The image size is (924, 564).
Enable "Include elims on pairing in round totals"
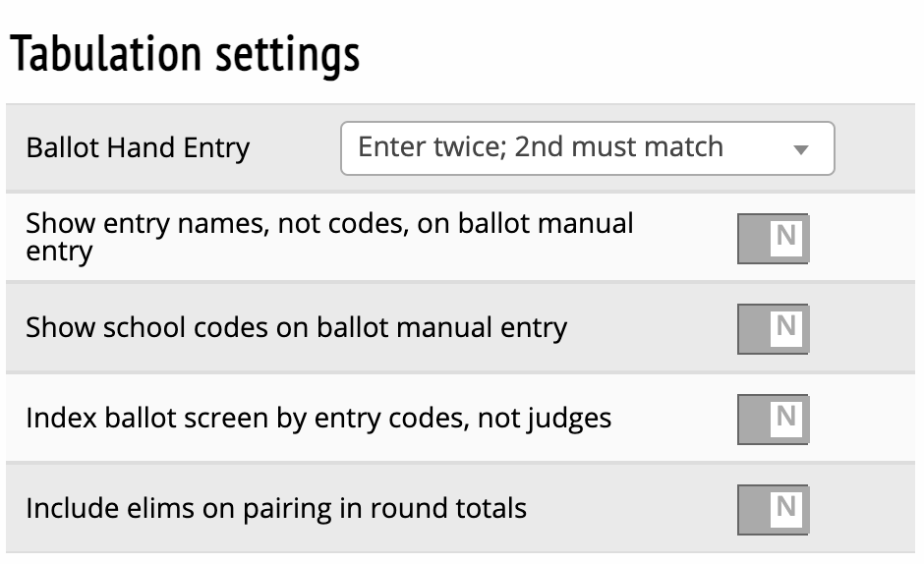pos(773,509)
